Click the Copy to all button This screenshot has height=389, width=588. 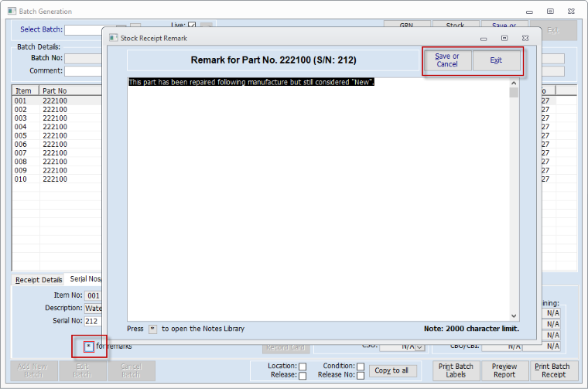point(392,370)
